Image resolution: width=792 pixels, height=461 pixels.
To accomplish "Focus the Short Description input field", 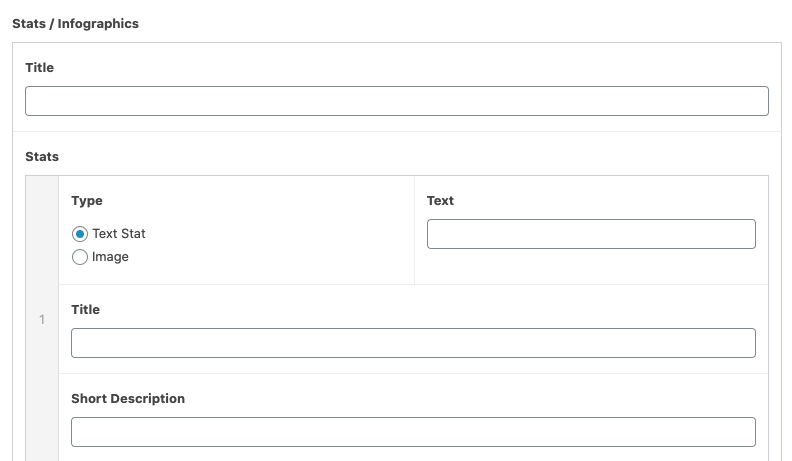I will tap(413, 432).
